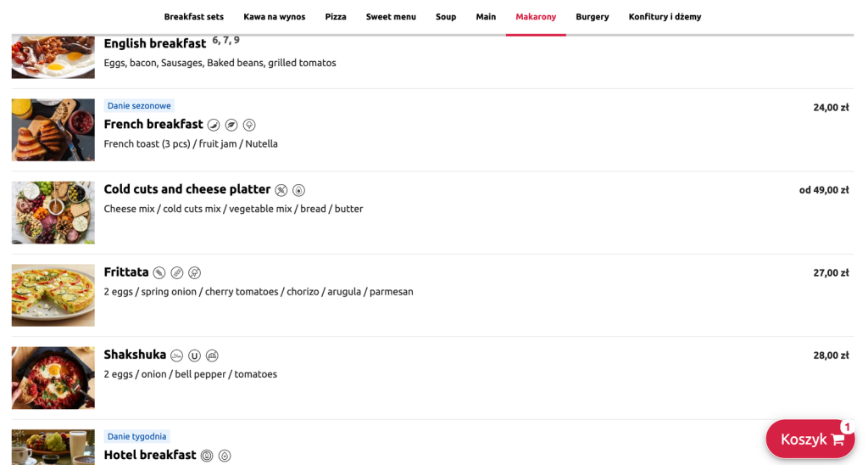Switch to the Kawa na wynos tab
This screenshot has width=868, height=465.
[x=275, y=17]
